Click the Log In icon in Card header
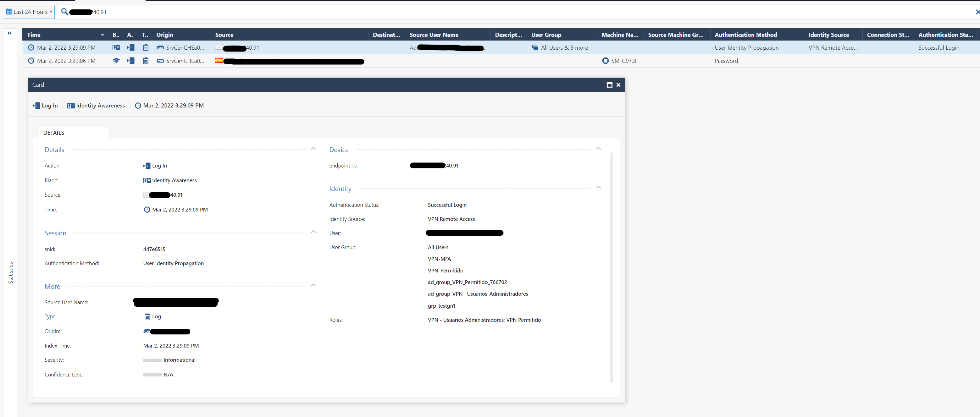Image resolution: width=980 pixels, height=417 pixels. [x=36, y=106]
